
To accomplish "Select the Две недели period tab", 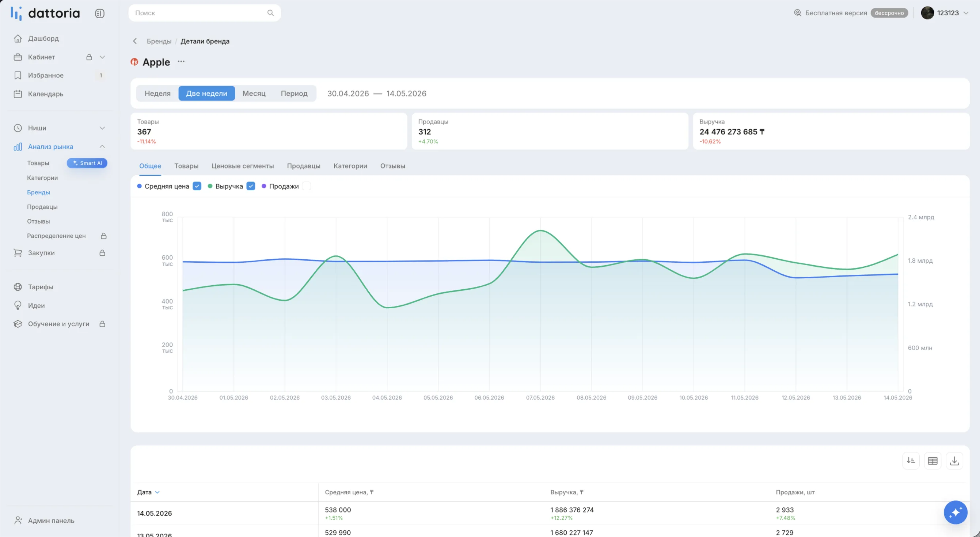I will tap(206, 93).
